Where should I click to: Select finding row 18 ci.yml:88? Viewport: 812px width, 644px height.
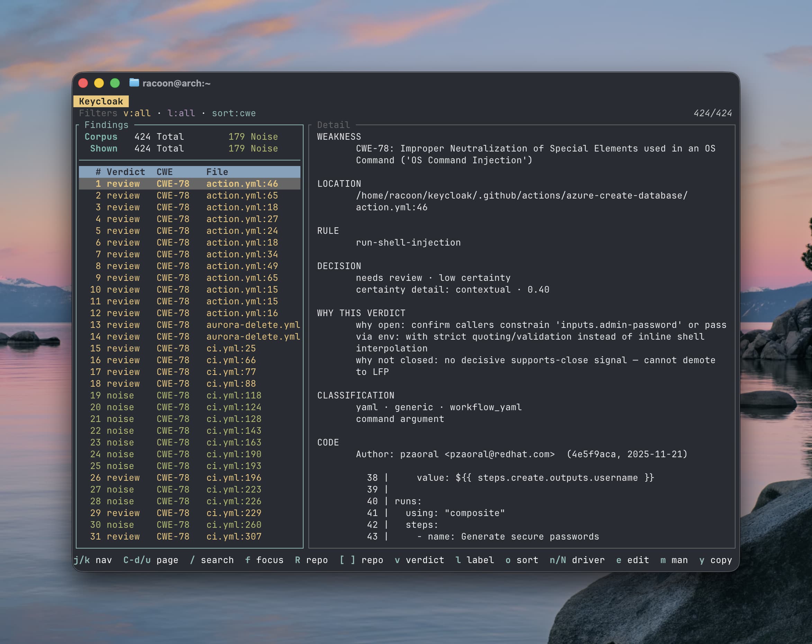click(189, 384)
